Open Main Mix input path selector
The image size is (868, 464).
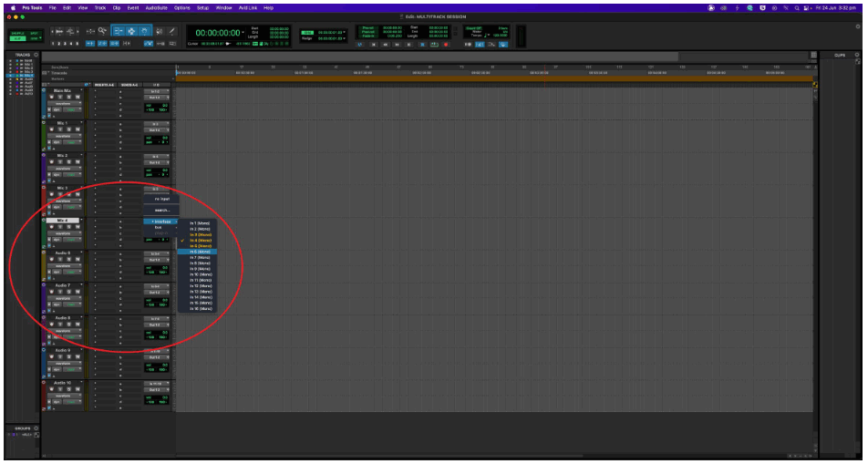pos(157,91)
